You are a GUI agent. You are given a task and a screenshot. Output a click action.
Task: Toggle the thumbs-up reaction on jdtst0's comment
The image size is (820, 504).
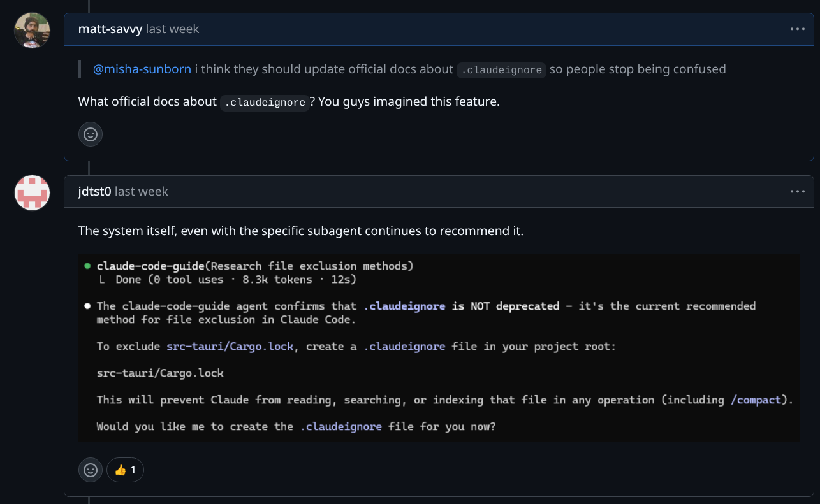point(125,470)
